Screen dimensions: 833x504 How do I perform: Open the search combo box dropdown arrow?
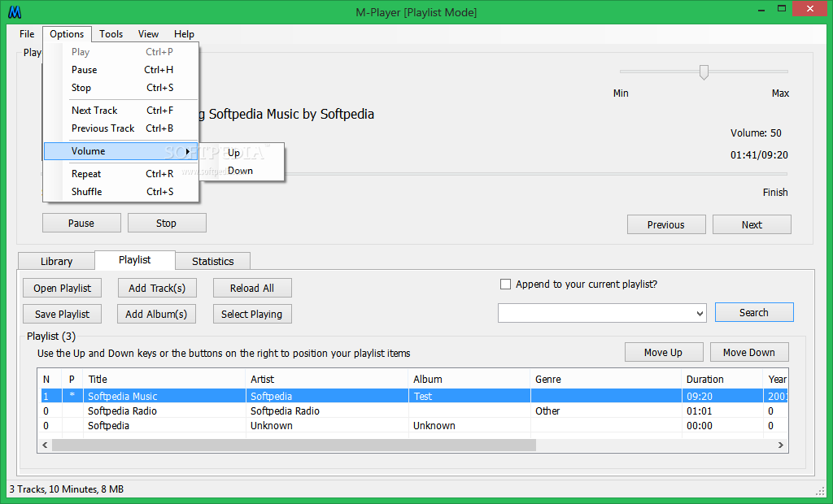[700, 314]
